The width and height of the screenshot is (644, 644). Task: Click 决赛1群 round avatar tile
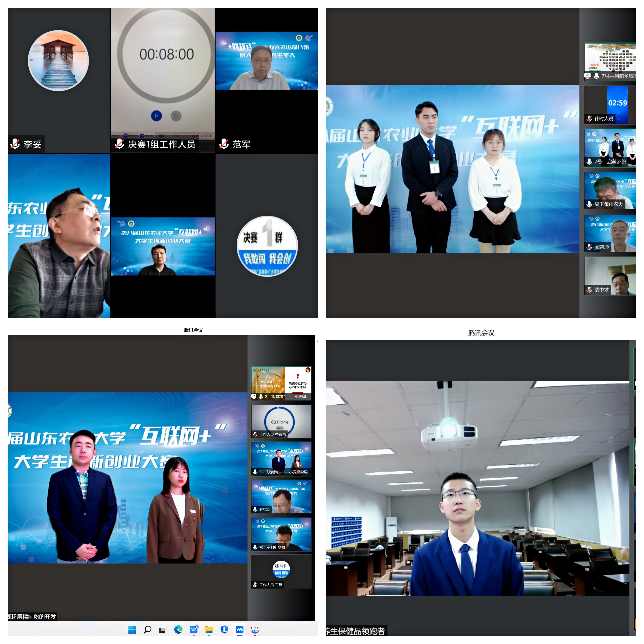(267, 246)
